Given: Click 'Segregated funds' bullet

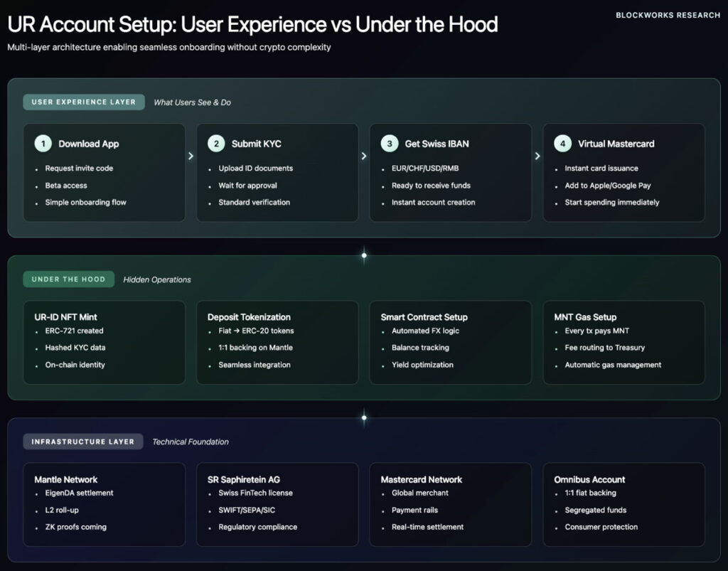Looking at the screenshot, I should click(596, 510).
